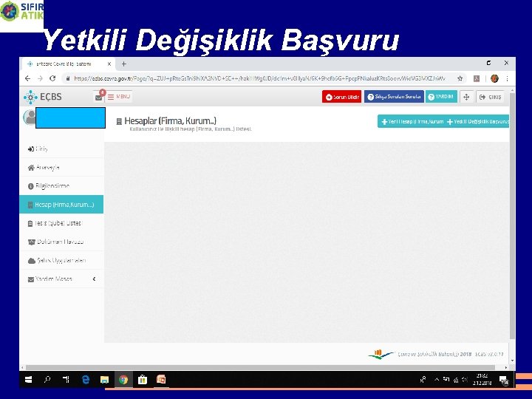Add new account with Yeni Hesap button
This screenshot has height=399, width=532.
click(x=412, y=121)
